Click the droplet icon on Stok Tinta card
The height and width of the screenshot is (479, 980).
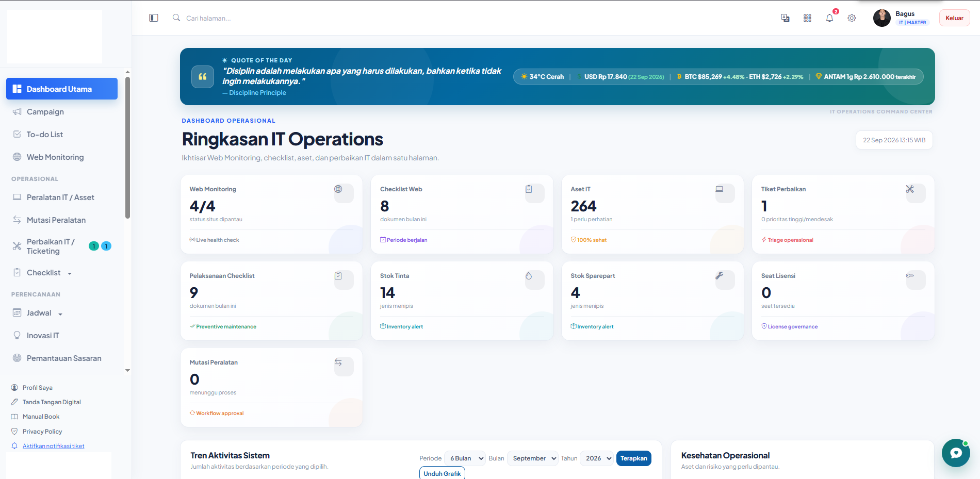[529, 276]
